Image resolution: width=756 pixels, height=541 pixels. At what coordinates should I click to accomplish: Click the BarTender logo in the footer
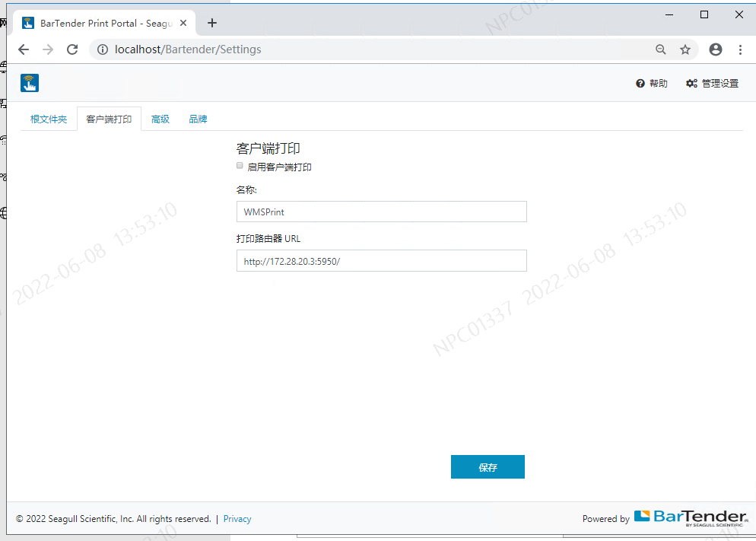click(691, 516)
